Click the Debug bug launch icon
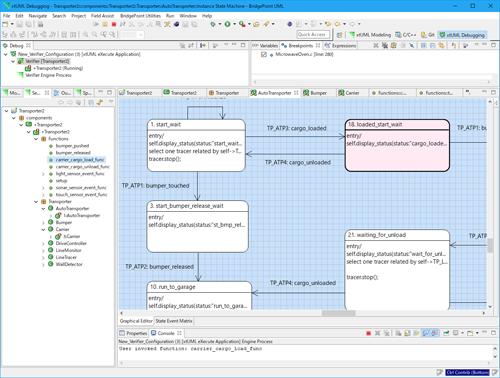 [213, 24]
